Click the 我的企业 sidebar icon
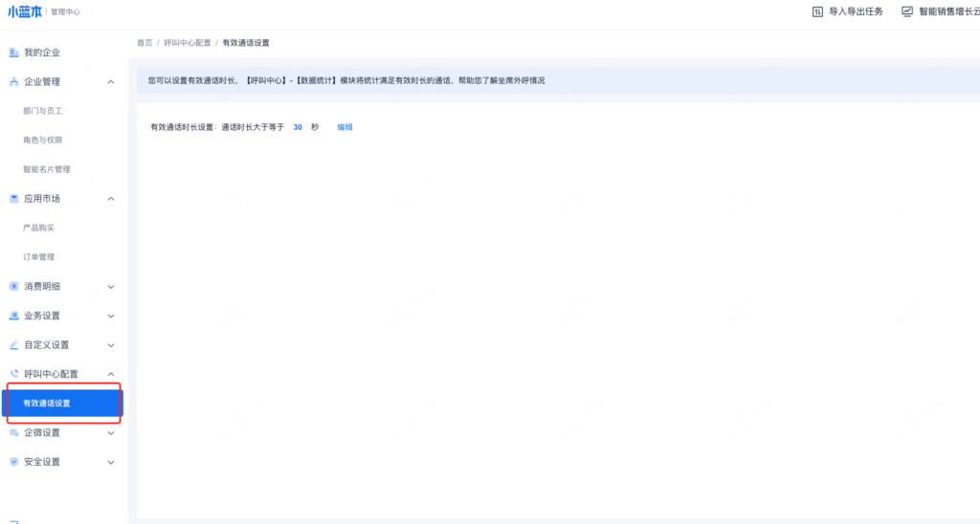Screen dimensions: 980x524 pyautogui.click(x=13, y=53)
